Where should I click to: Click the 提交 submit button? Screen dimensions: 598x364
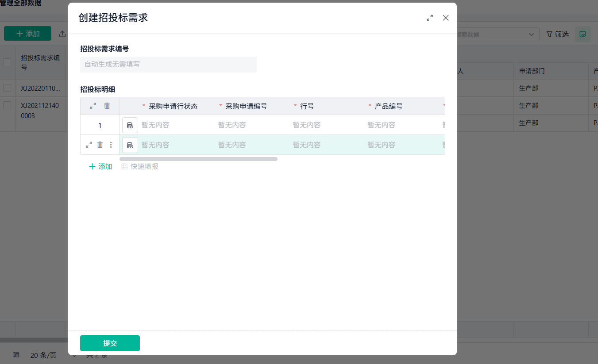coord(109,343)
